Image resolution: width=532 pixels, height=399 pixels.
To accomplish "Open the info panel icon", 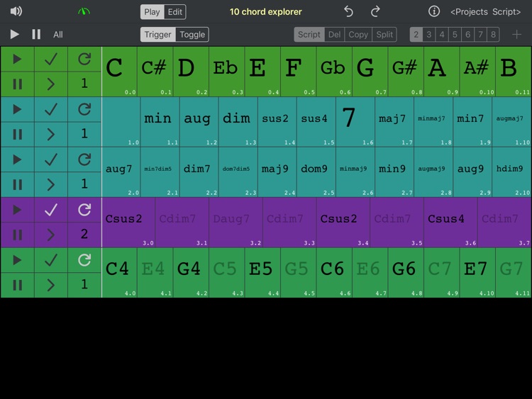I will tap(434, 11).
